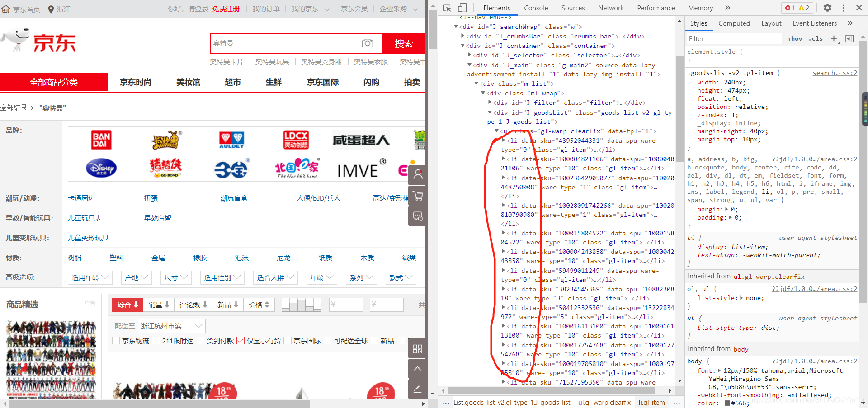Viewport: 868px width, 408px height.
Task: Click the 全部商品分类 category button
Action: coord(54,82)
